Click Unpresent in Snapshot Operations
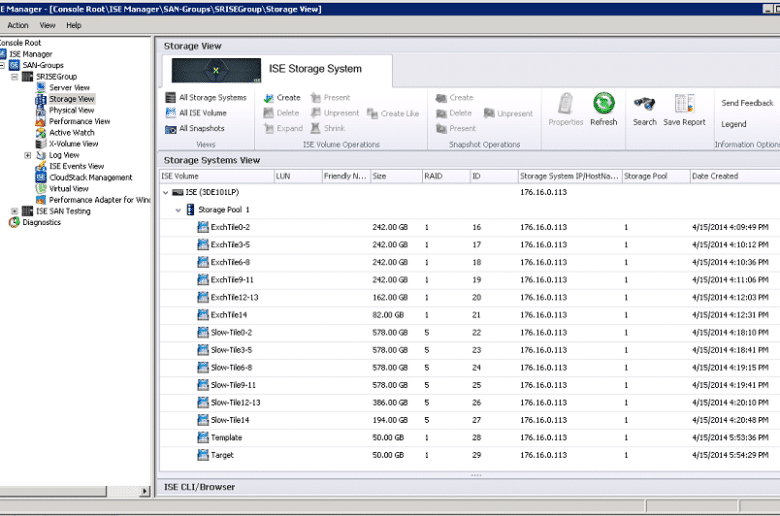The image size is (780, 516). click(x=508, y=113)
